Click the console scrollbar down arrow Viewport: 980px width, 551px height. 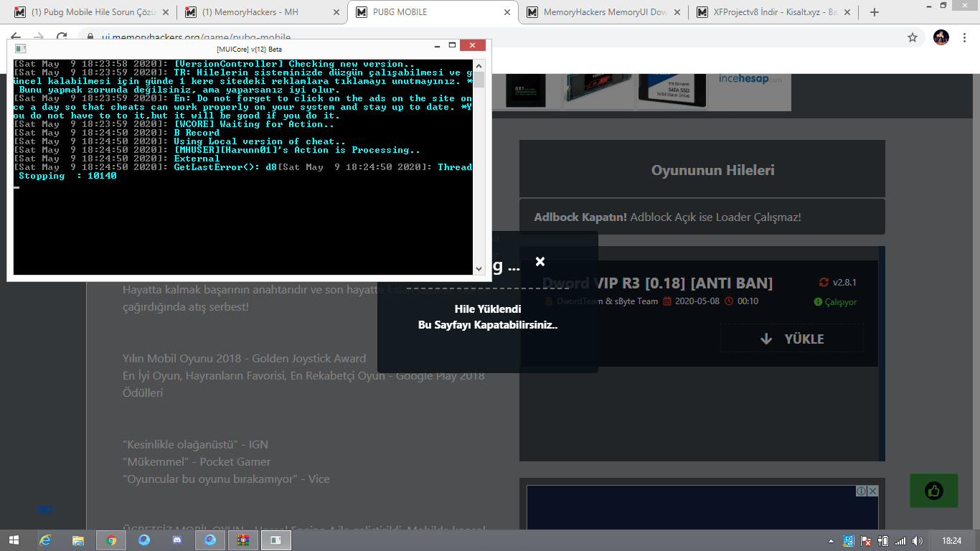479,269
